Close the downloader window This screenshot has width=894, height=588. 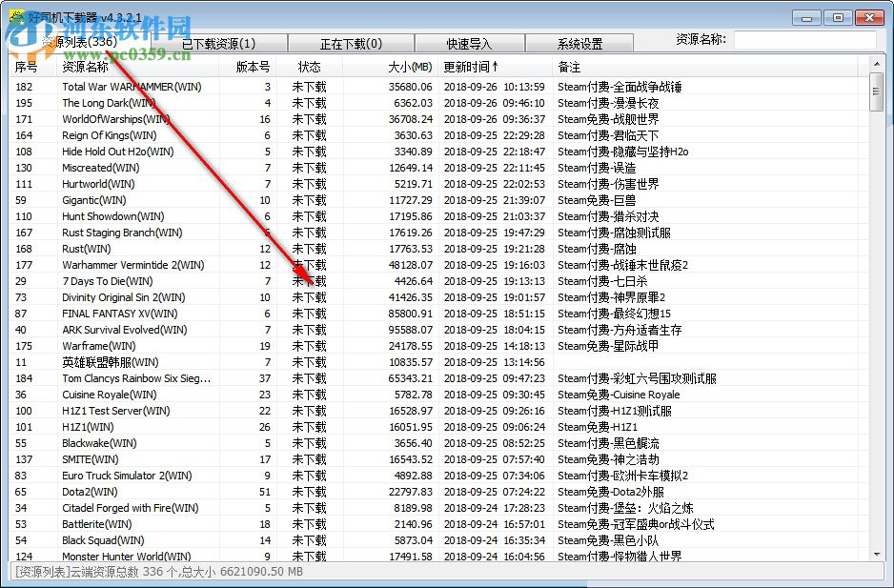869,18
